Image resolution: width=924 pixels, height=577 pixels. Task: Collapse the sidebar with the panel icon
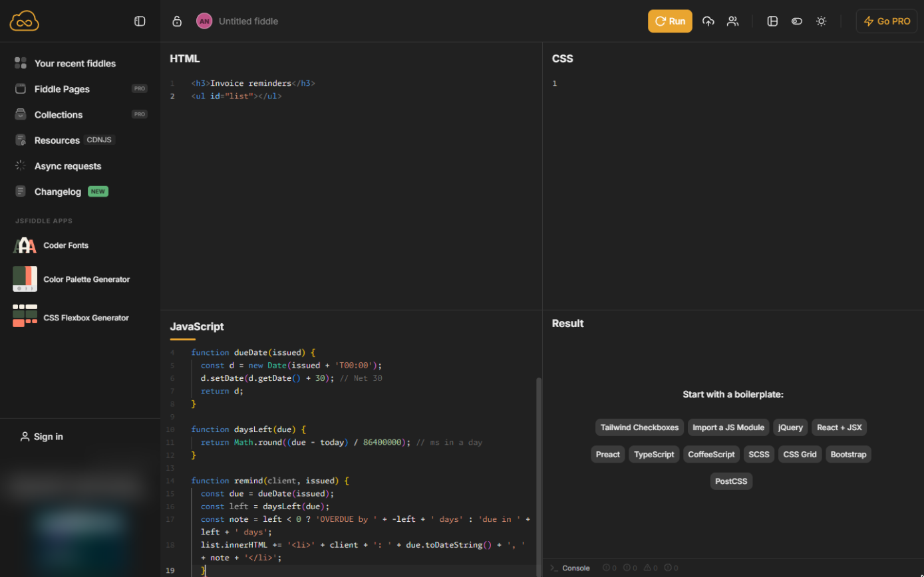coord(140,21)
